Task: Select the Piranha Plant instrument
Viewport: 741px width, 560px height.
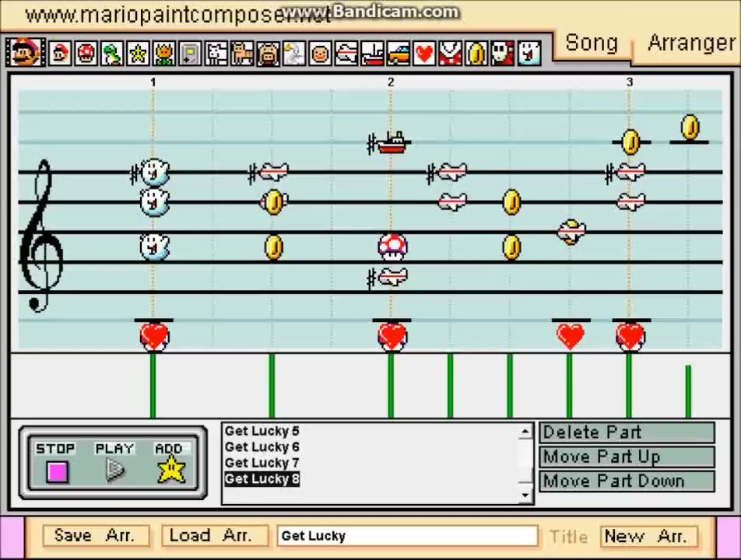Action: (450, 53)
